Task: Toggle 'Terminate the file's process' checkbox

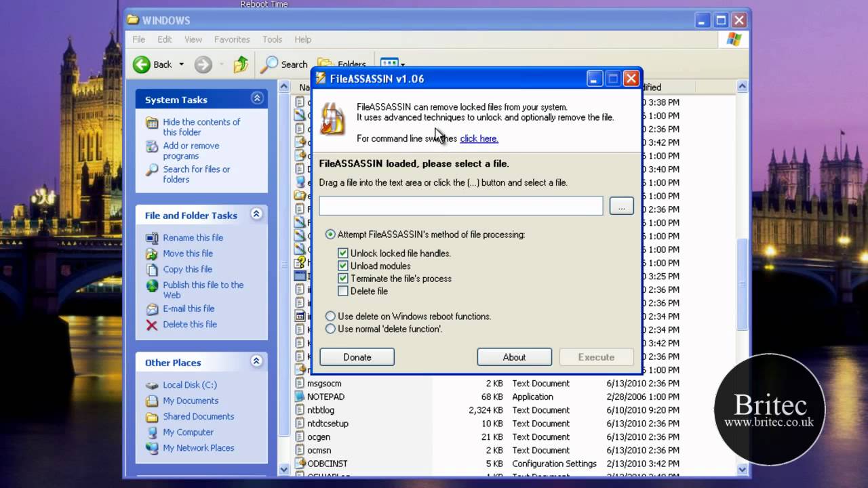Action: tap(343, 279)
